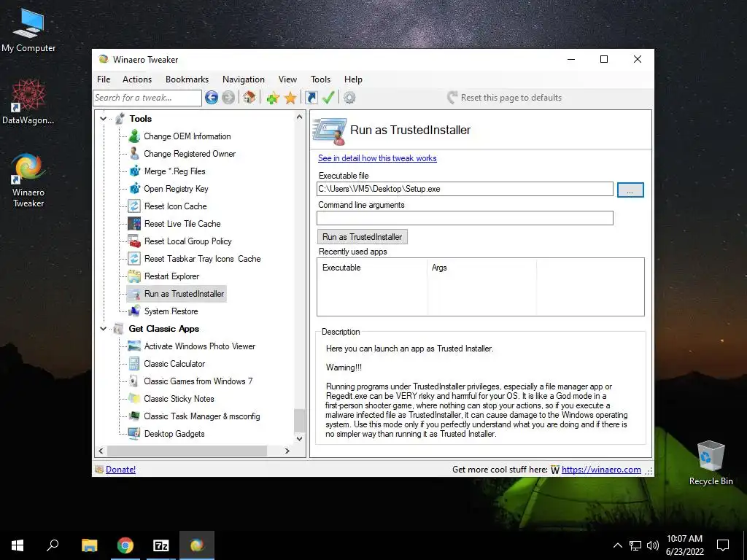
Task: Select the DataWagon desktop shortcut
Action: [28, 102]
